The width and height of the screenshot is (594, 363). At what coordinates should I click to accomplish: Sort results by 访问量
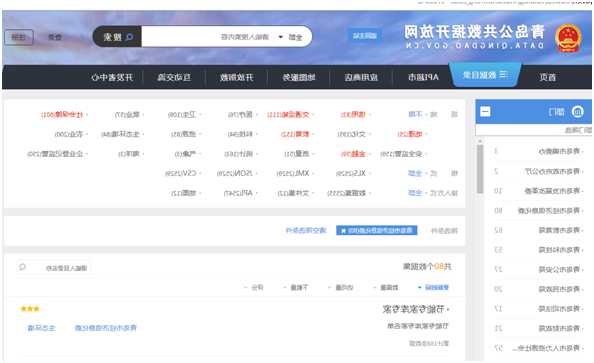pyautogui.click(x=341, y=288)
